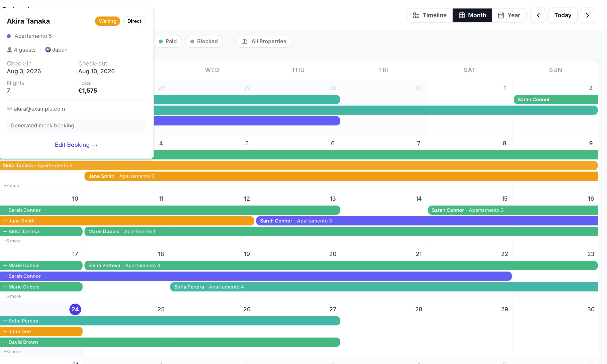Click the Waiting status badge
607x364 pixels.
(x=108, y=21)
